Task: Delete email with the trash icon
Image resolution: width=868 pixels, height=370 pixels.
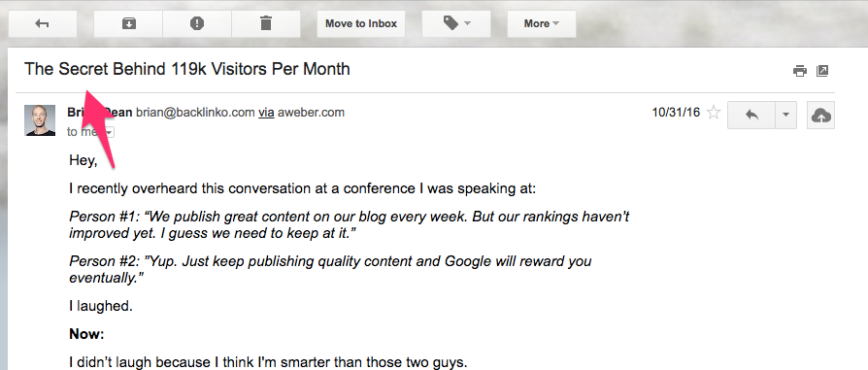Action: point(266,24)
